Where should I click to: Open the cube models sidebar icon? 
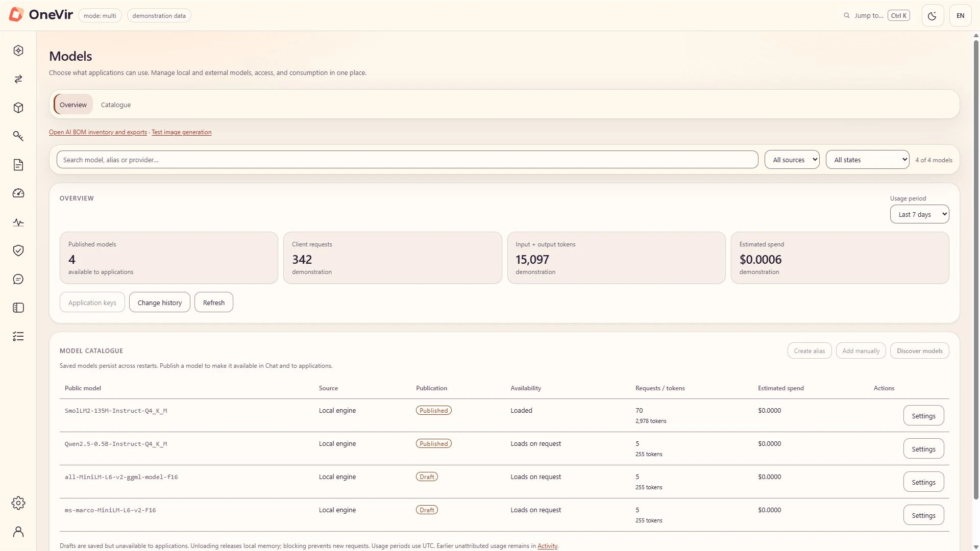pyautogui.click(x=18, y=108)
